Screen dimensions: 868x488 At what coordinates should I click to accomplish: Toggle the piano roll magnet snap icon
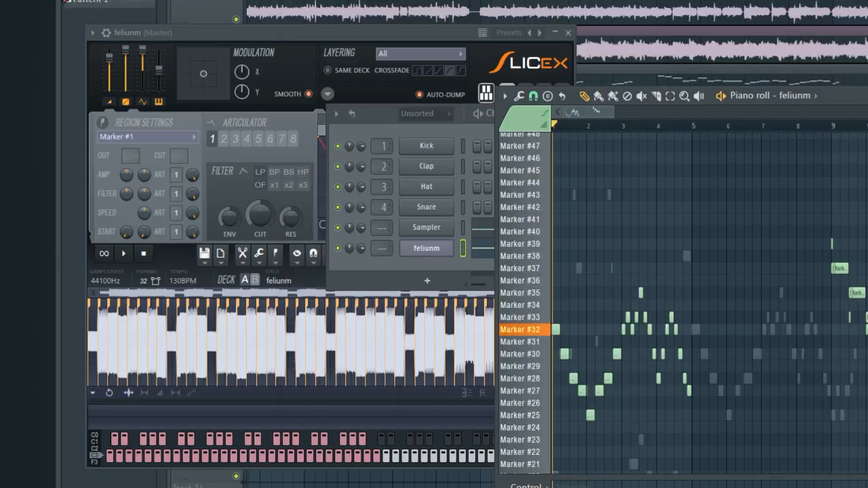[533, 96]
